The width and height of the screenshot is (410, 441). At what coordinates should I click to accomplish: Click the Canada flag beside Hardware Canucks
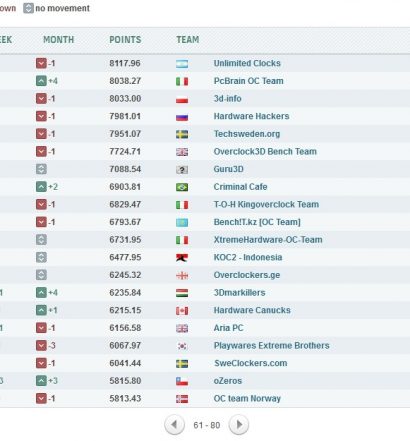pos(182,311)
